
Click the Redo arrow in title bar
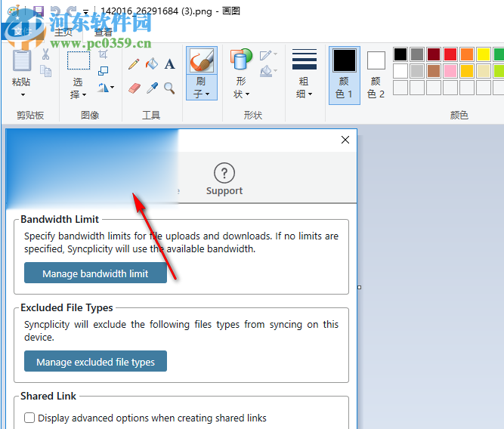point(71,11)
